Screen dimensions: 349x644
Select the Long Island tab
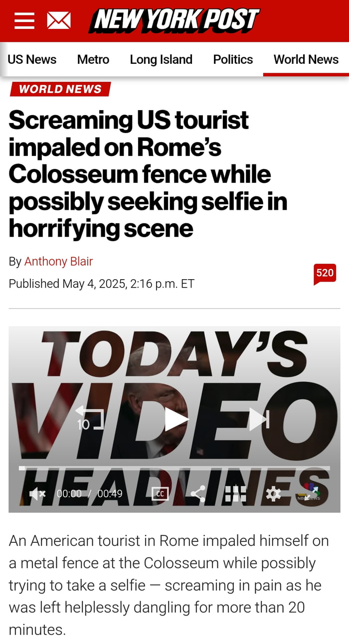[161, 59]
